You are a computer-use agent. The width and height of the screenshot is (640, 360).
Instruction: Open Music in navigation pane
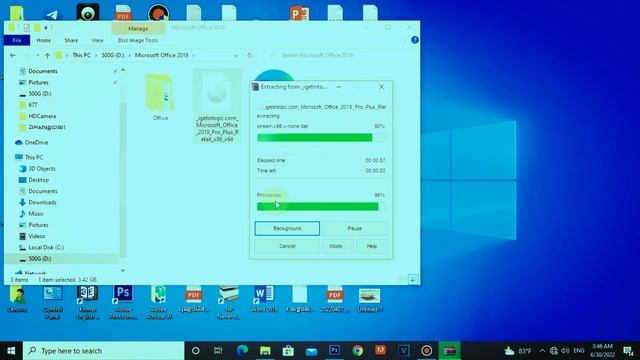point(36,213)
